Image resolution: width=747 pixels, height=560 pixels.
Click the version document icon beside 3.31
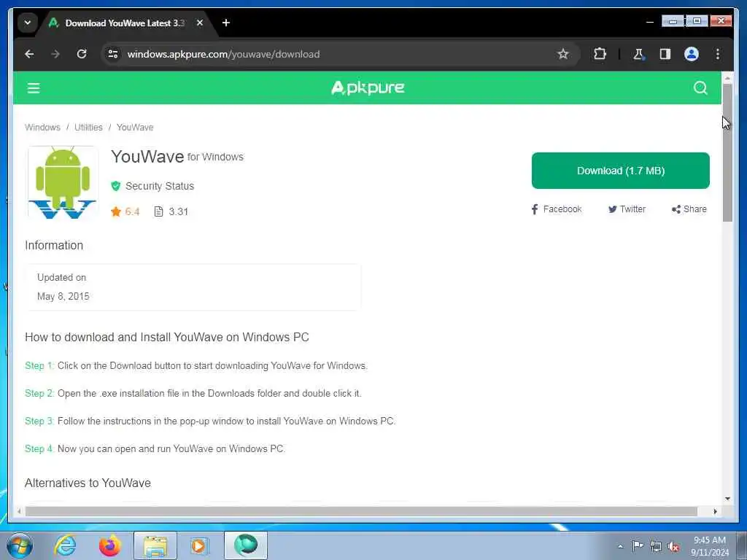158,211
